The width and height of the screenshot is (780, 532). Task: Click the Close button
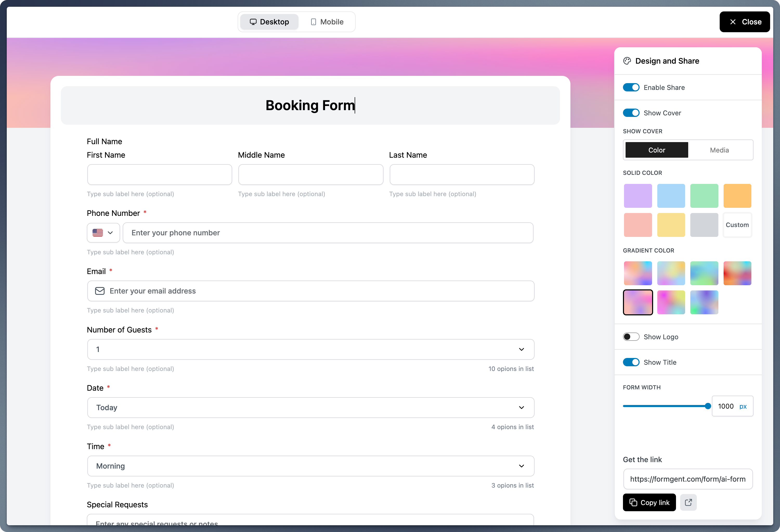(744, 22)
